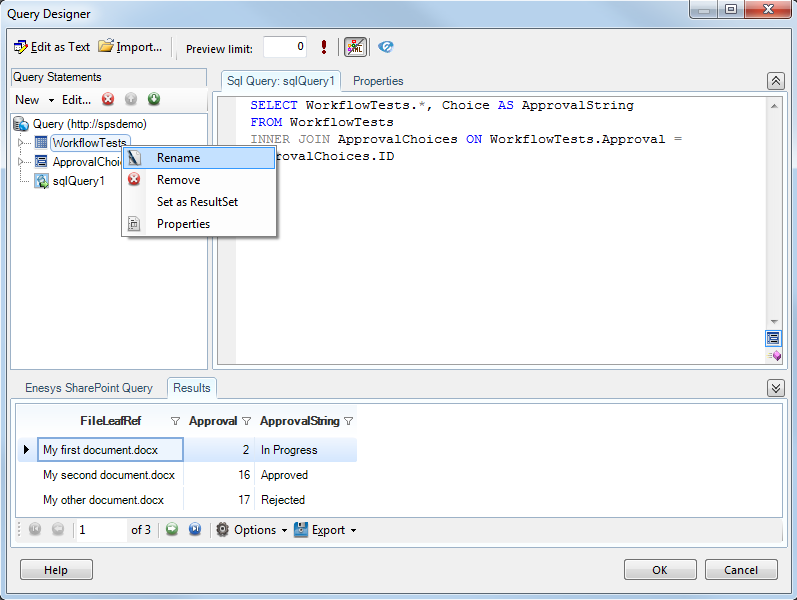Screen dimensions: 797x600
Task: Toggle the XML view toolbar button
Action: click(x=355, y=47)
